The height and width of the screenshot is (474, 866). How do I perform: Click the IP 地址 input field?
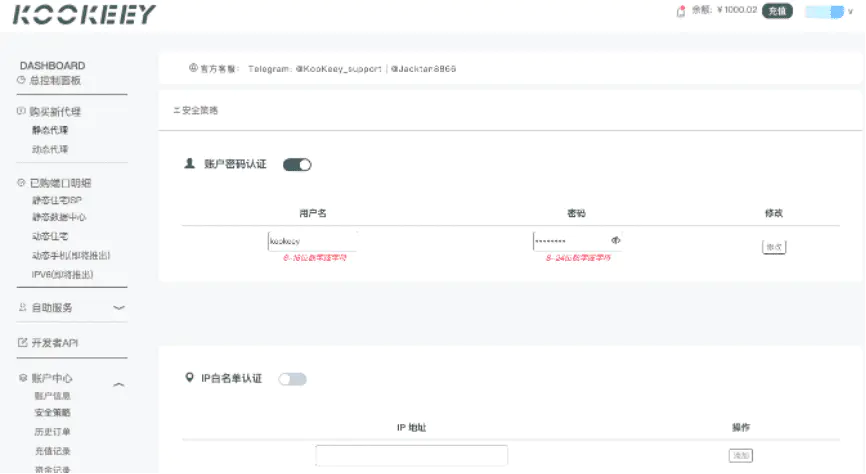411,455
